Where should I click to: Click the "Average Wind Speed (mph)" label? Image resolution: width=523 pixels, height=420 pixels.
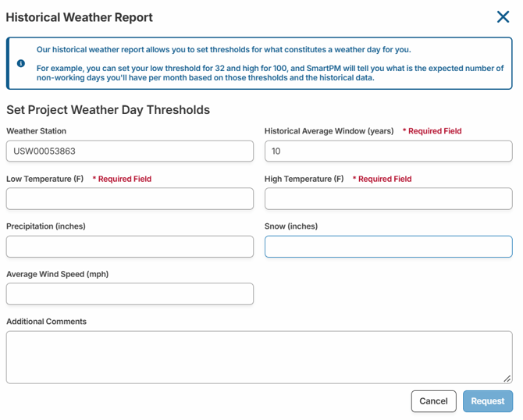tap(57, 274)
